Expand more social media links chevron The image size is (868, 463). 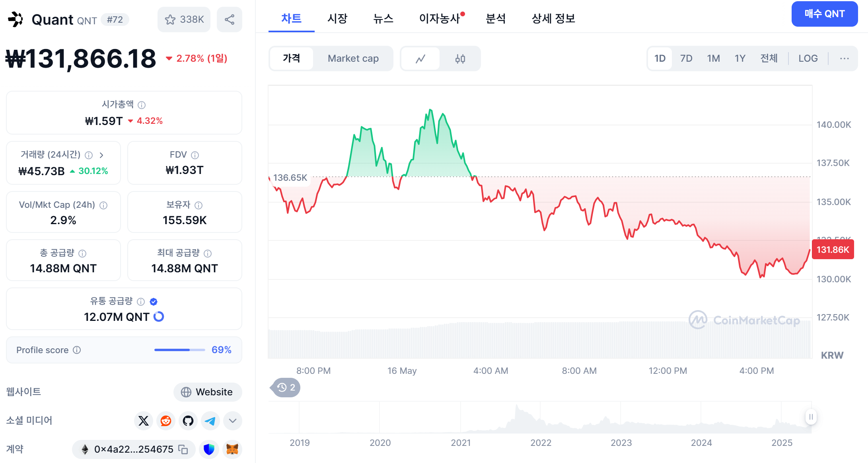click(x=233, y=421)
